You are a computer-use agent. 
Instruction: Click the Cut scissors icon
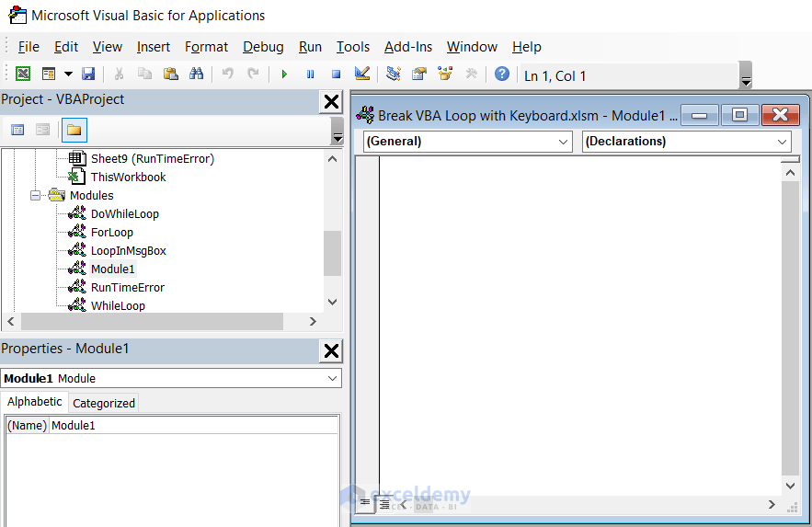tap(120, 74)
